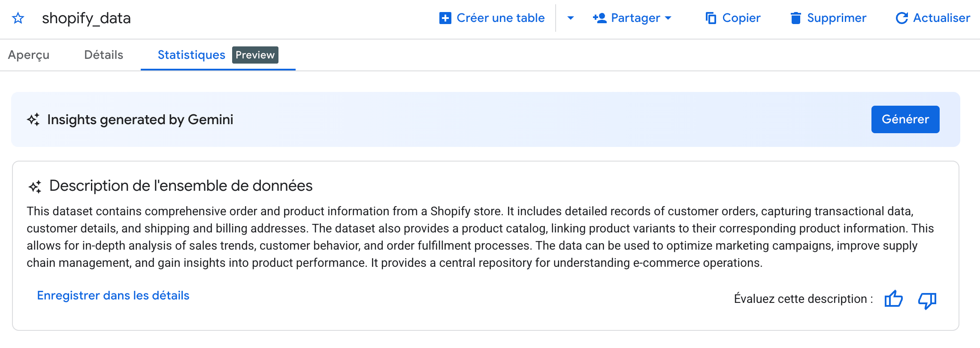Viewport: 980px width, 348px height.
Task: Star the shopify_data dataset
Action: 18,18
